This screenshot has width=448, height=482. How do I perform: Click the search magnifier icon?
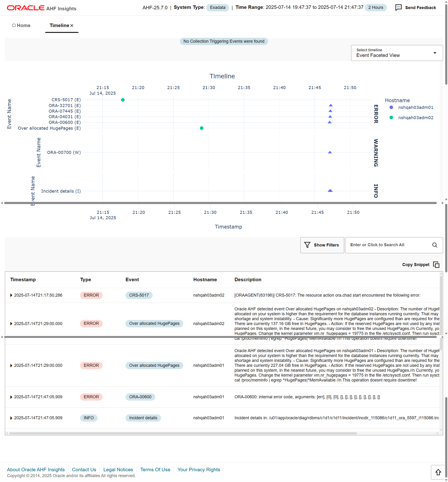[435, 245]
